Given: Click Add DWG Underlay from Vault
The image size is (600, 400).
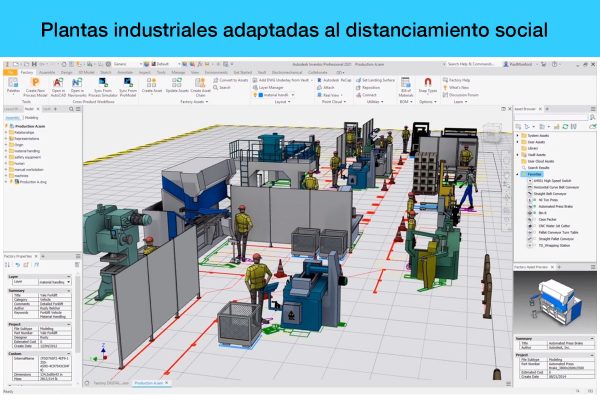Looking at the screenshot, I should (282, 80).
